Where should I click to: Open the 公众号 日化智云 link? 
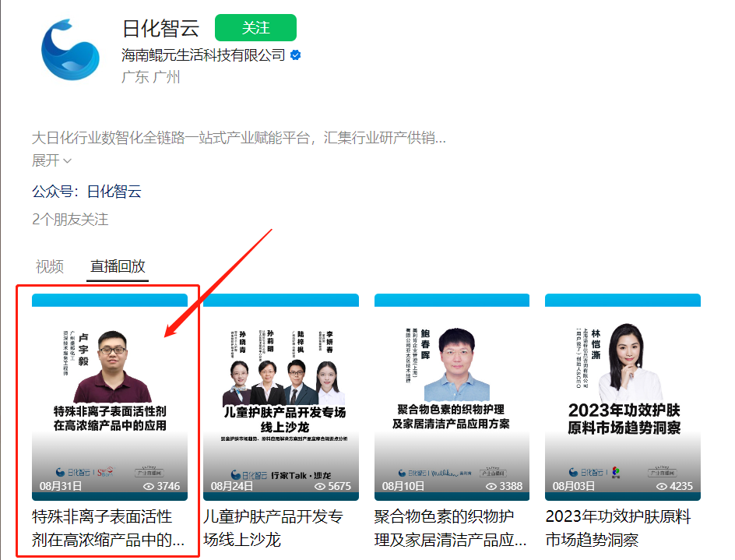click(86, 192)
